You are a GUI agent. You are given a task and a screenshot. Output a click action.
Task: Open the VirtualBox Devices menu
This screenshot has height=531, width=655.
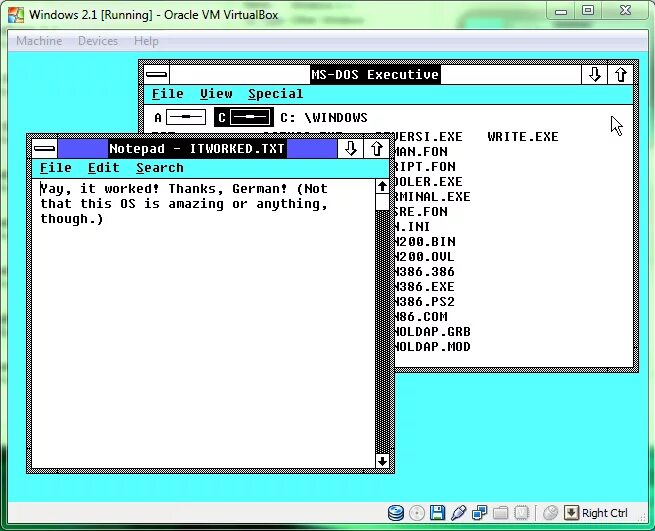tap(98, 41)
